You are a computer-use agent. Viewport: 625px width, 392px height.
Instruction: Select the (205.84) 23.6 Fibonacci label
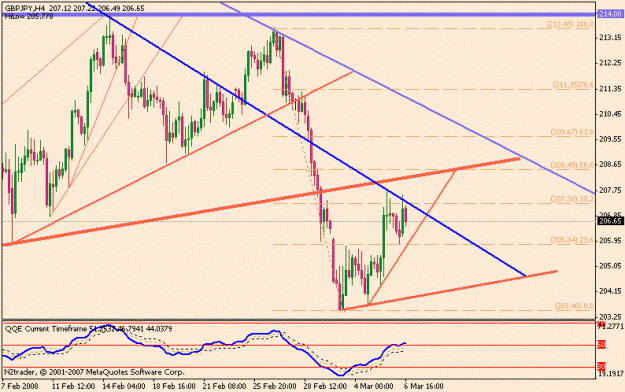[572, 240]
